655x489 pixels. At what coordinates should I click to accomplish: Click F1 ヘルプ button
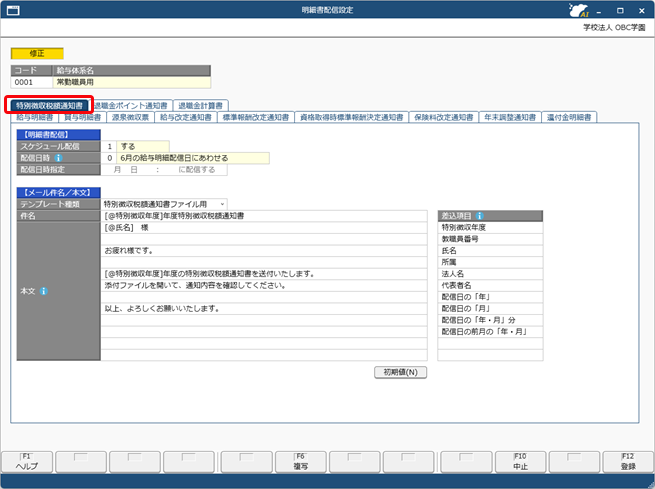[27, 462]
